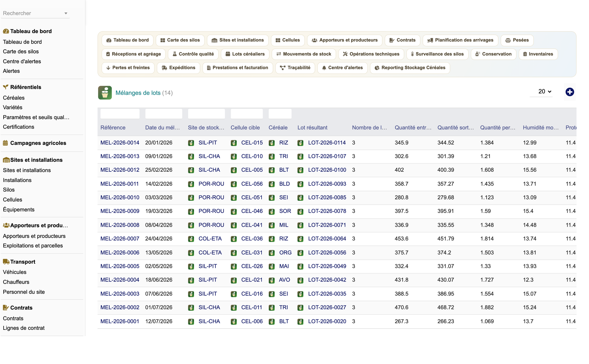Viewport: 589px width, 364px height.
Task: Open record MEL-2026-0009
Action: click(x=120, y=211)
